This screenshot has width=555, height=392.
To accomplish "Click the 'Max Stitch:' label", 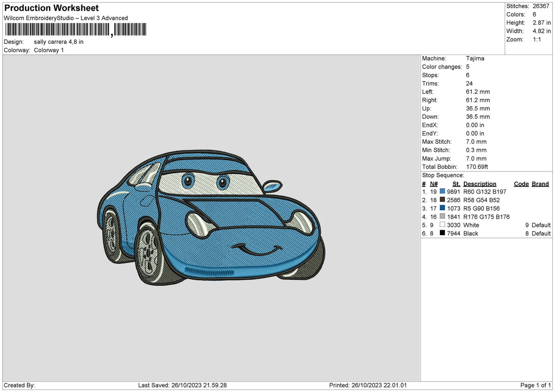I will click(x=437, y=142).
